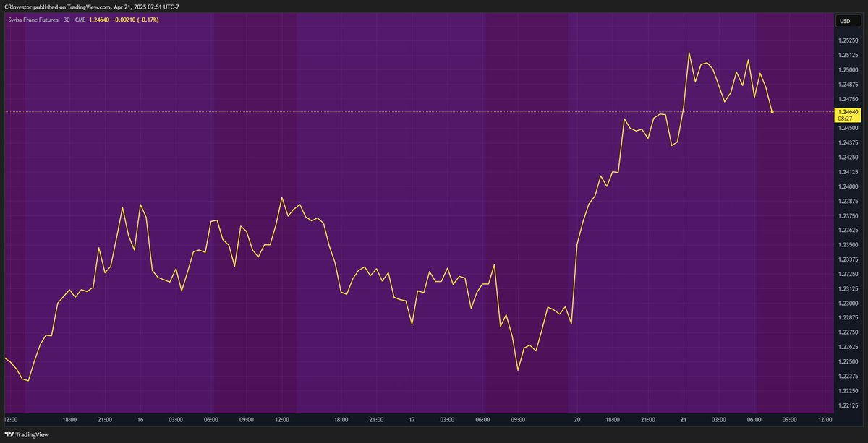Viewport: 868px width, 443px height.
Task: Click the 1.22625 price axis label
Action: tap(848, 348)
